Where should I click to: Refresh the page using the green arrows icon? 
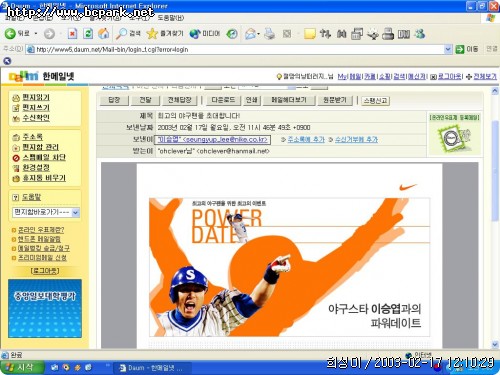tap(88, 34)
